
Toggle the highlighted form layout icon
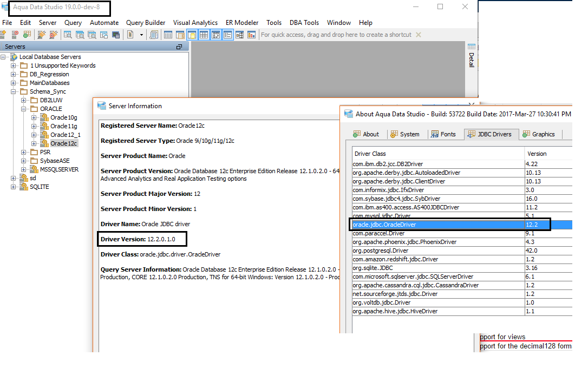(227, 35)
